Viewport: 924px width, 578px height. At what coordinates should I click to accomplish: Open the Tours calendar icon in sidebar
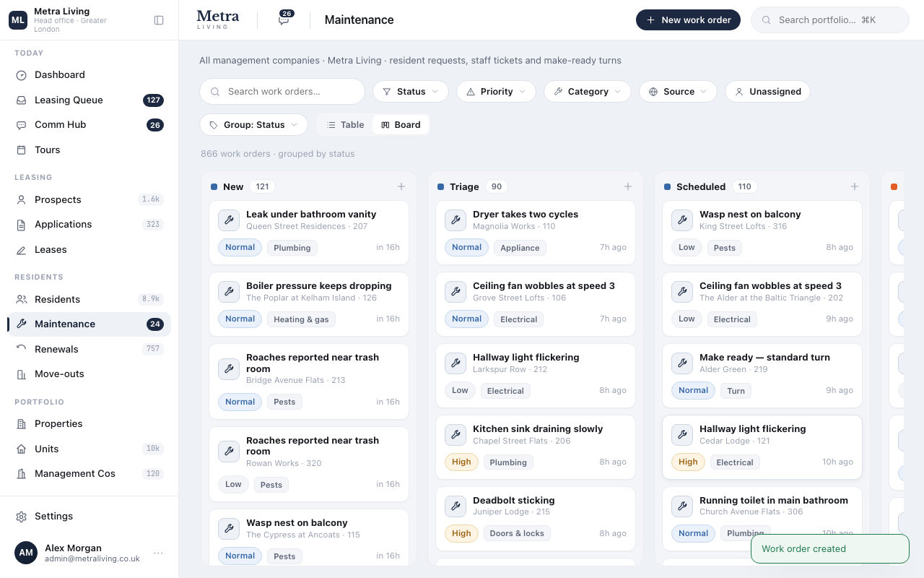coord(22,150)
